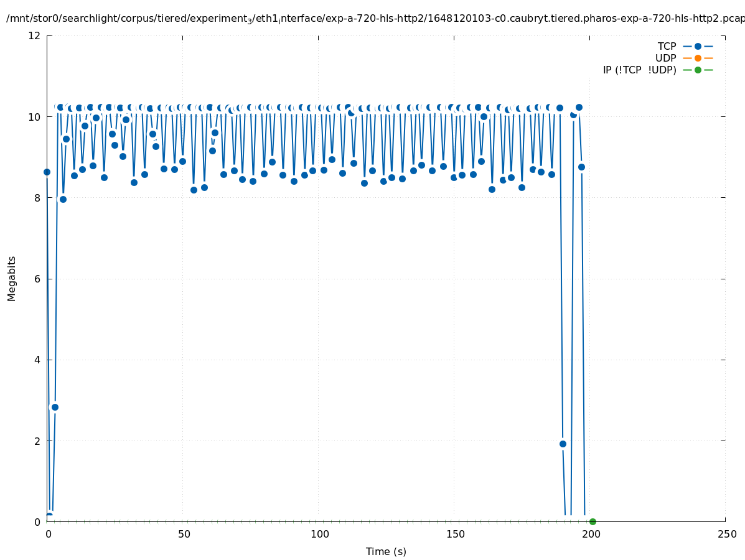The height and width of the screenshot is (560, 745).
Task: Click the blue TCP legend marker
Action: click(x=698, y=46)
